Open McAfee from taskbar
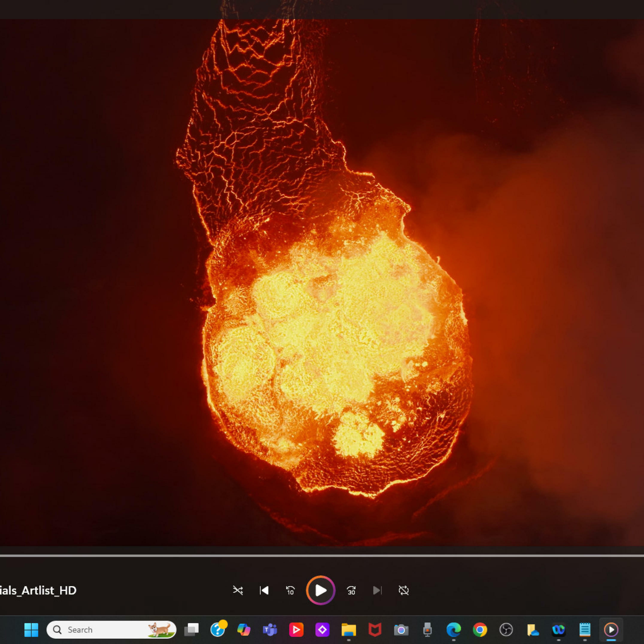Viewport: 644px width, 644px height. [375, 630]
